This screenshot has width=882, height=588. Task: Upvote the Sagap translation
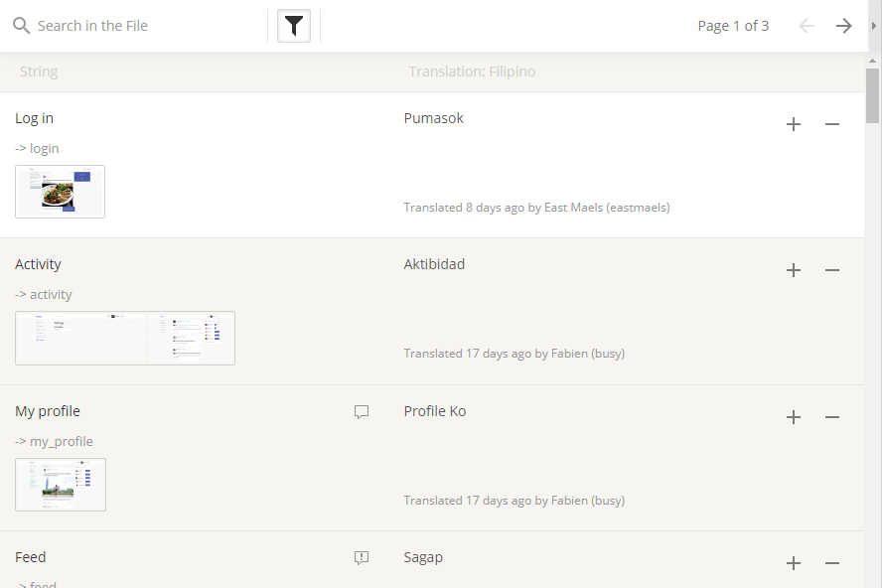pos(794,563)
